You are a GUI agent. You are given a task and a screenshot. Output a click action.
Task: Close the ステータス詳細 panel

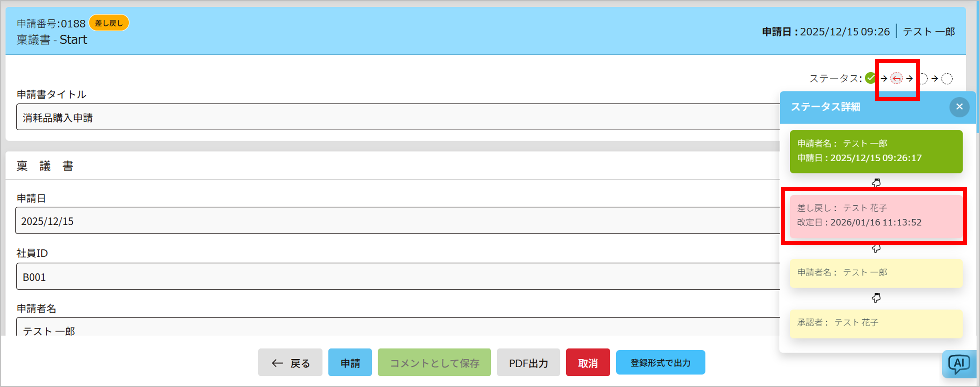[x=959, y=107]
